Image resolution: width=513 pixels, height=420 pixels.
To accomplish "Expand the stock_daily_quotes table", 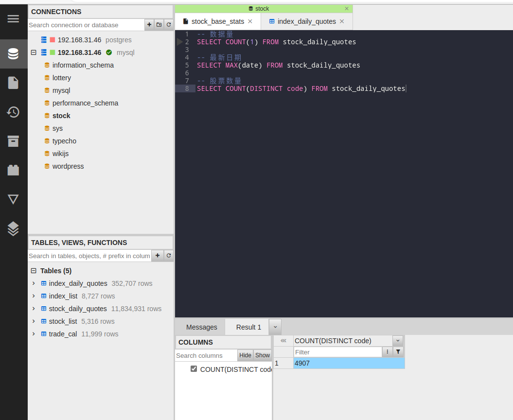I will tap(34, 309).
